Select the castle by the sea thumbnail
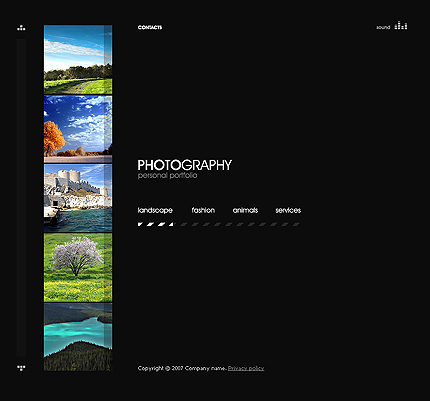This screenshot has height=401, width=430. tap(78, 198)
